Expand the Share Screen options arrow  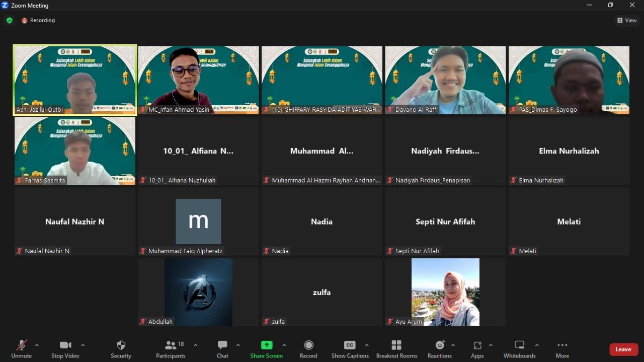click(284, 345)
